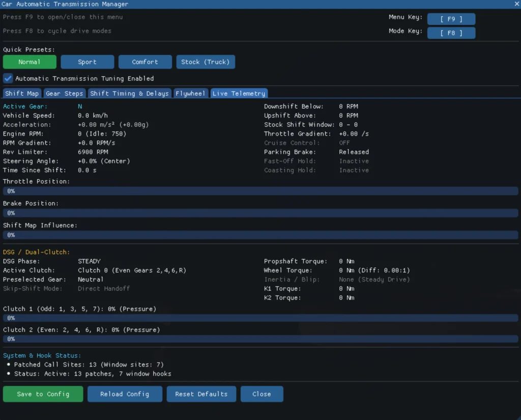Click the Steering Angle value +0.0% (Center)

104,161
